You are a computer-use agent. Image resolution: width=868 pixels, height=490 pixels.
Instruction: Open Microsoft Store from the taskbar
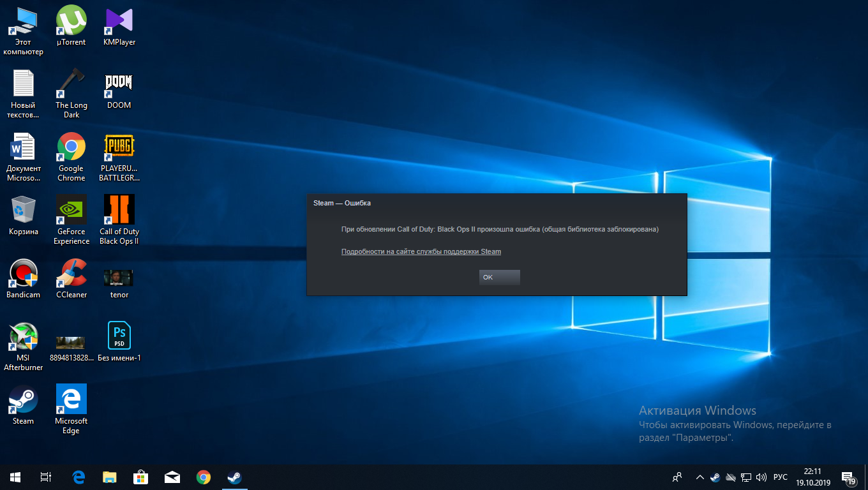(141, 477)
